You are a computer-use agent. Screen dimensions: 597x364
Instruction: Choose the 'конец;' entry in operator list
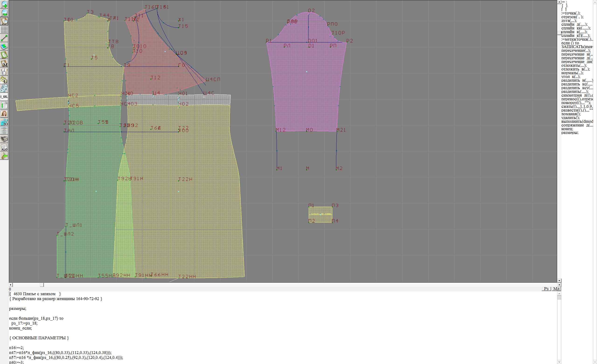(x=567, y=129)
